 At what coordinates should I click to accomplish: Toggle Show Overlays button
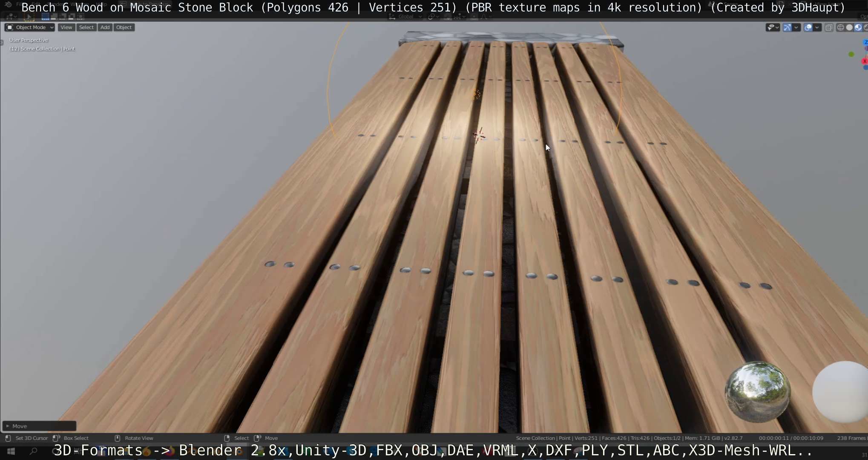[808, 28]
